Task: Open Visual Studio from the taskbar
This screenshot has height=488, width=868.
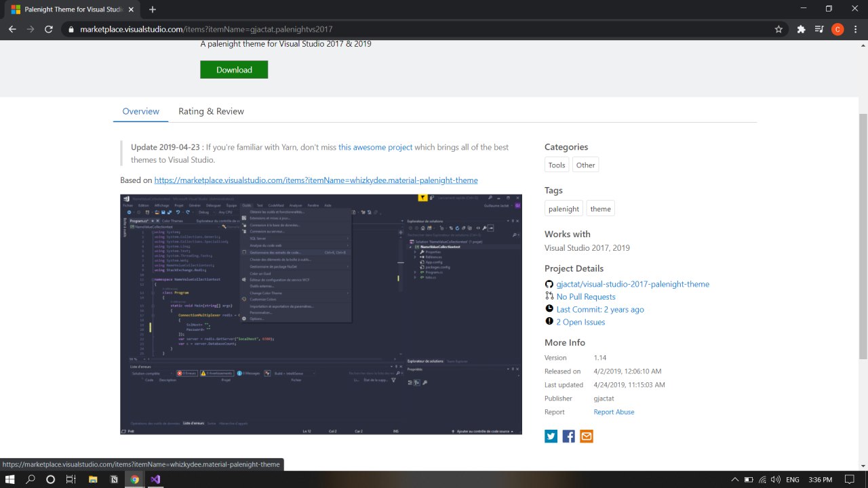Action: point(155,479)
